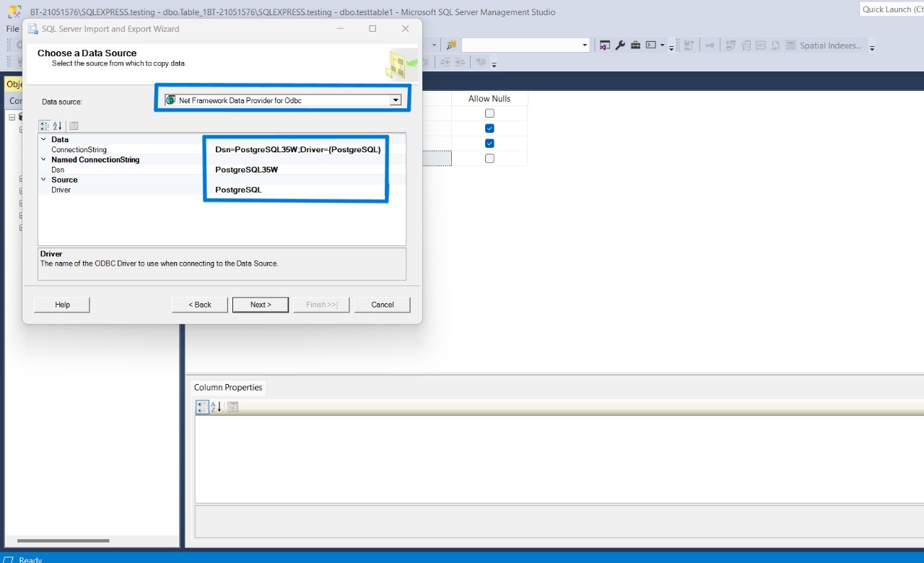Select Categorized icon in Column Properties pane
The image size is (924, 563).
tap(203, 407)
